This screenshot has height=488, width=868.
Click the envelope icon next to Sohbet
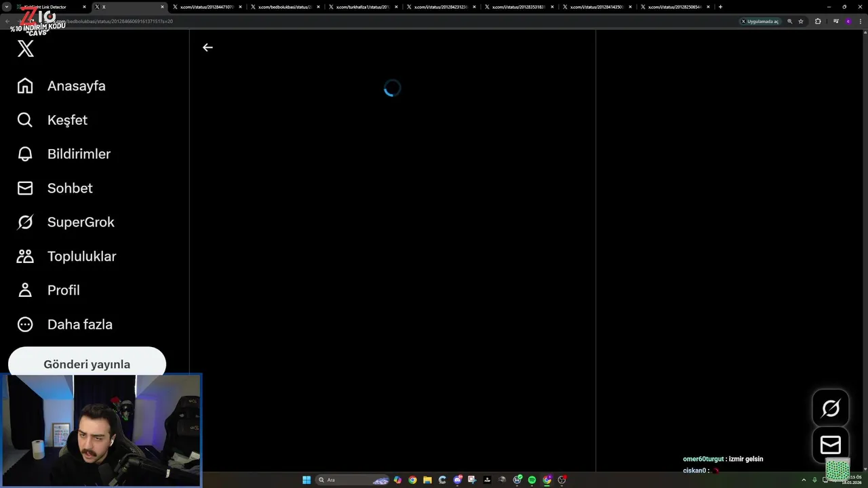tap(25, 188)
